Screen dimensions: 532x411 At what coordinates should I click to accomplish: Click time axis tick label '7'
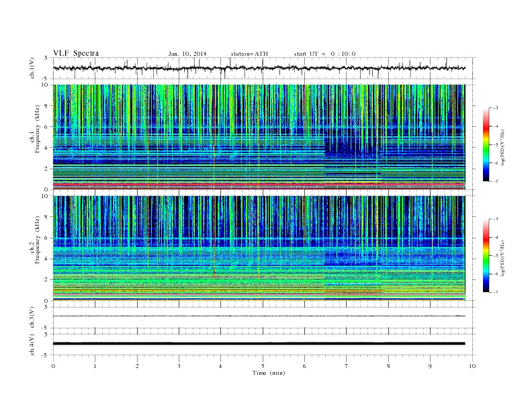(x=347, y=366)
